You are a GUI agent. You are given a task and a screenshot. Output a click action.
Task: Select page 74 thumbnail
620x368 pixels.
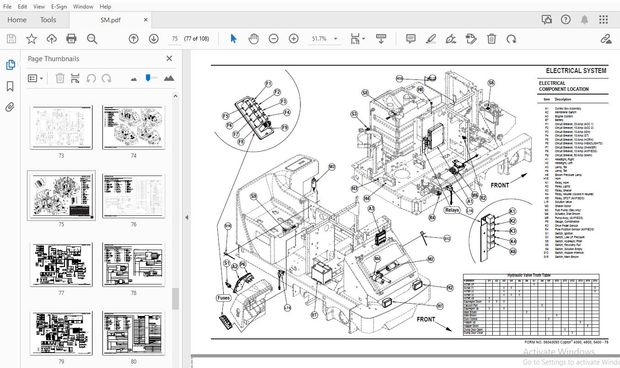pos(134,127)
